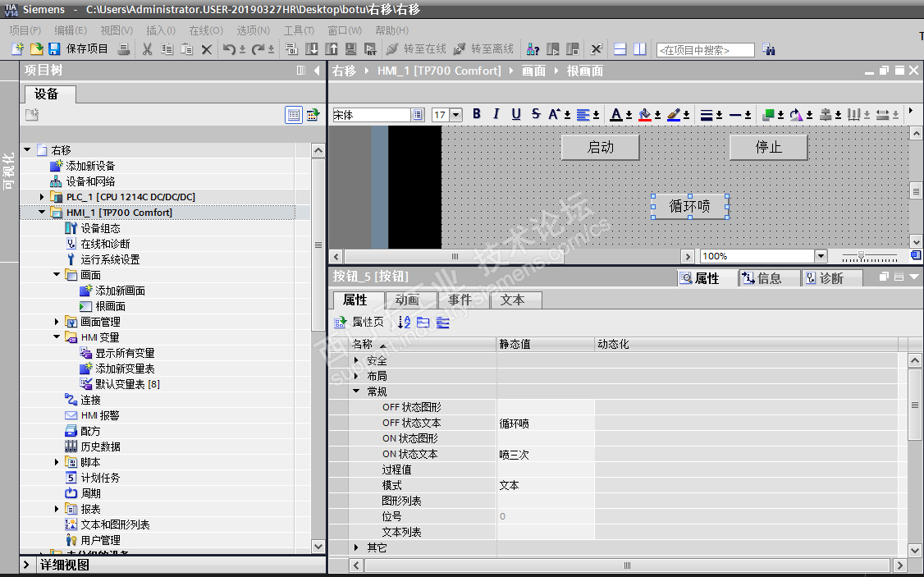Toggle the overview table view in project tree
This screenshot has width=924, height=577.
294,115
